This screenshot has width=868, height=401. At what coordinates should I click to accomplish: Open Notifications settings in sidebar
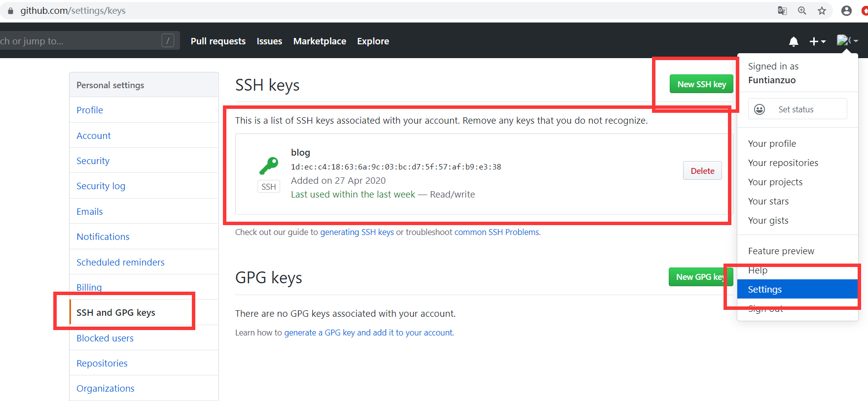103,236
